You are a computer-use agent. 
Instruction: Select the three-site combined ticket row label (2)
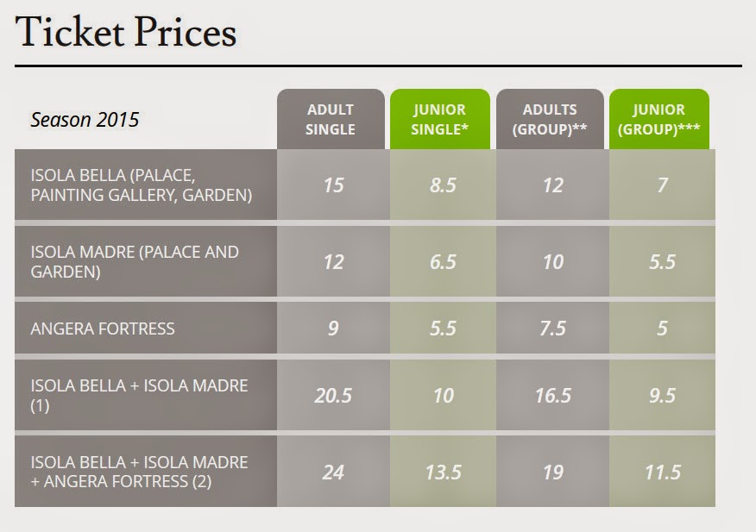pyautogui.click(x=139, y=472)
